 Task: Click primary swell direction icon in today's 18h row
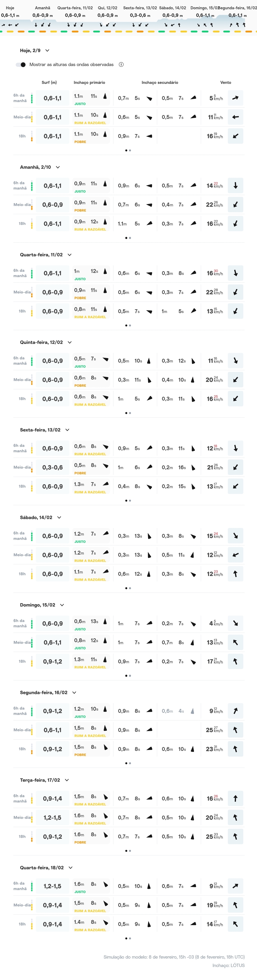coord(105,134)
